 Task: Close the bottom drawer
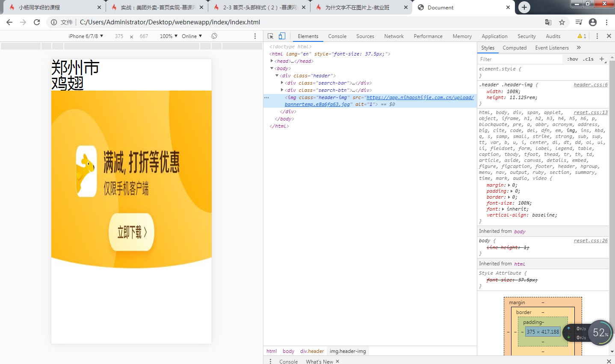click(x=609, y=361)
